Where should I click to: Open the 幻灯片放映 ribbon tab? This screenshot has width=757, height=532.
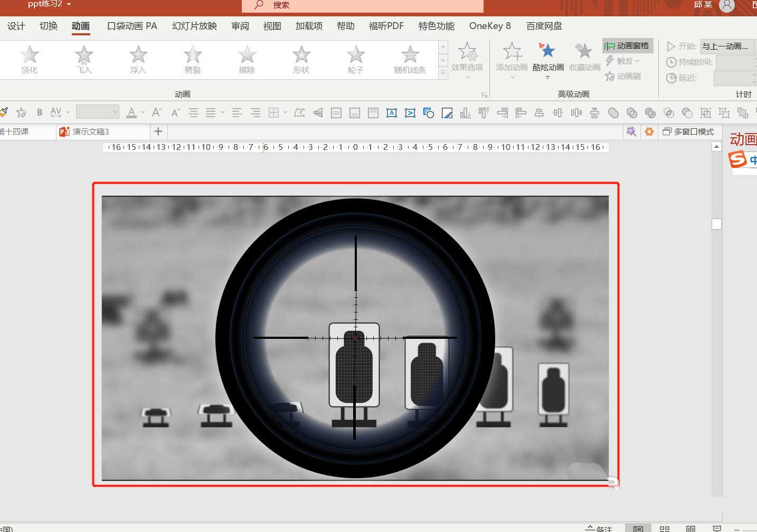point(194,26)
